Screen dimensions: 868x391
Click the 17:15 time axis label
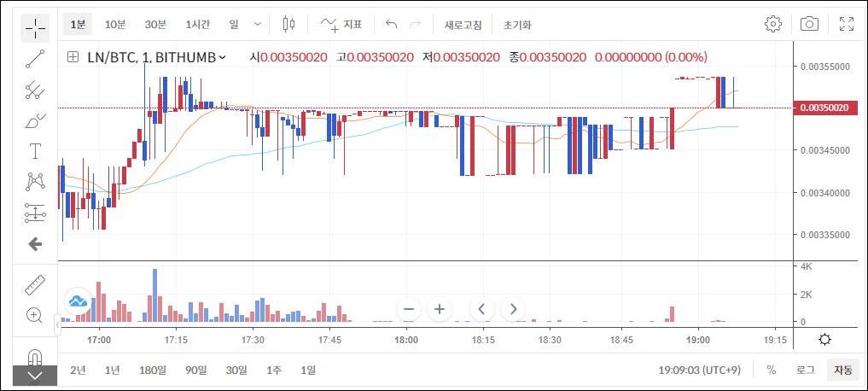pyautogui.click(x=176, y=340)
